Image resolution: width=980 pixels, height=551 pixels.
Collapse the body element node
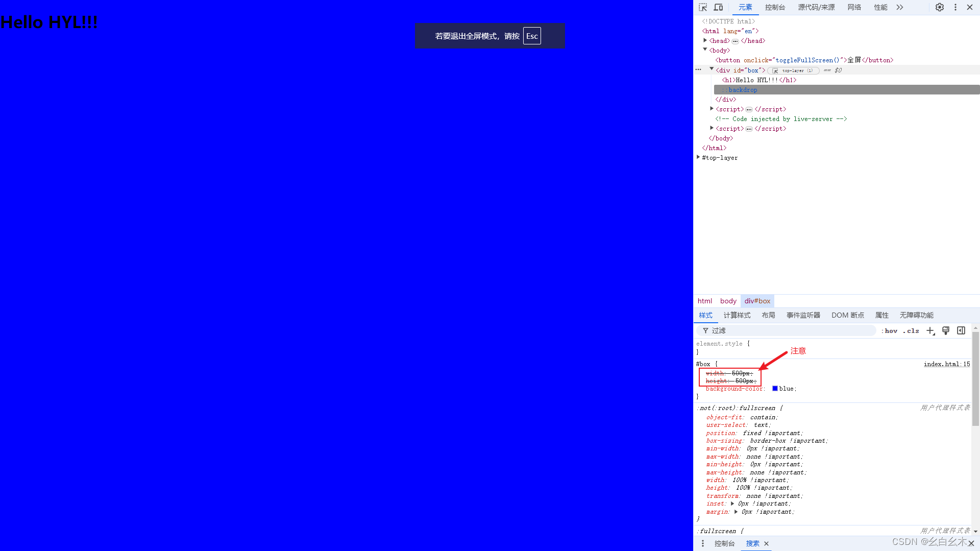(705, 50)
